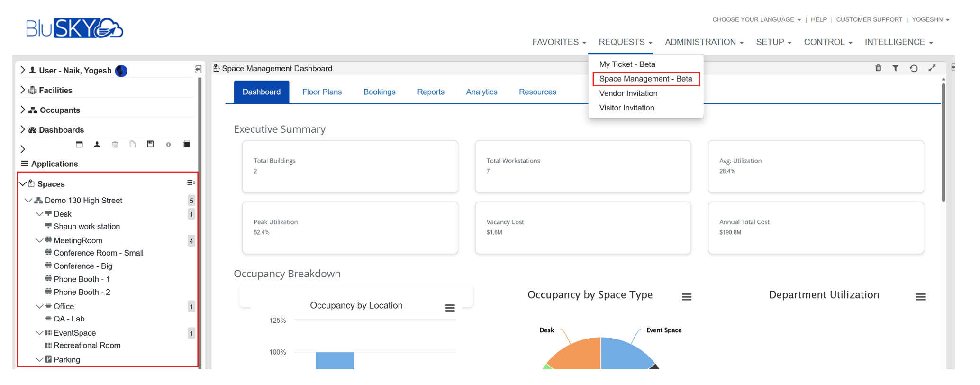Expand the Facilities section

coord(23,90)
